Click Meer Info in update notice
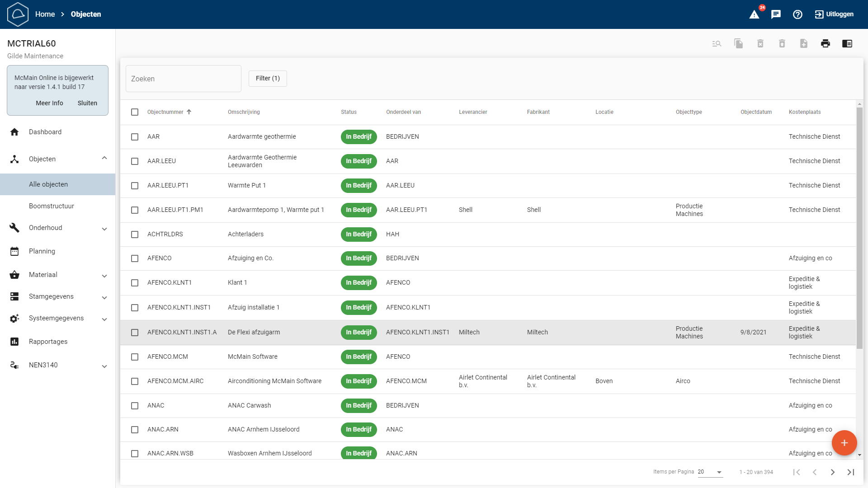The width and height of the screenshot is (868, 488). click(49, 103)
